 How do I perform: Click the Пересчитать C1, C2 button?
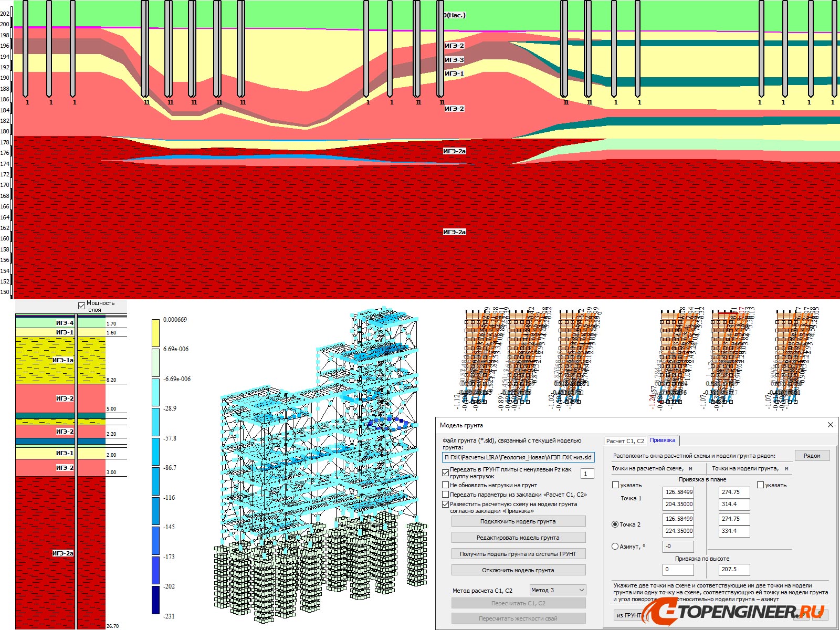tap(518, 603)
